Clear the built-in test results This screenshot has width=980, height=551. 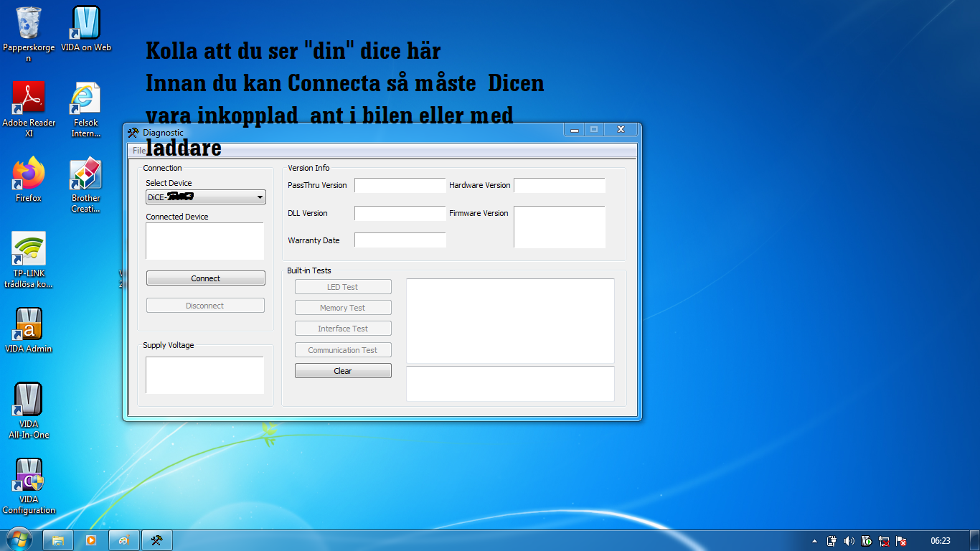[x=343, y=371]
